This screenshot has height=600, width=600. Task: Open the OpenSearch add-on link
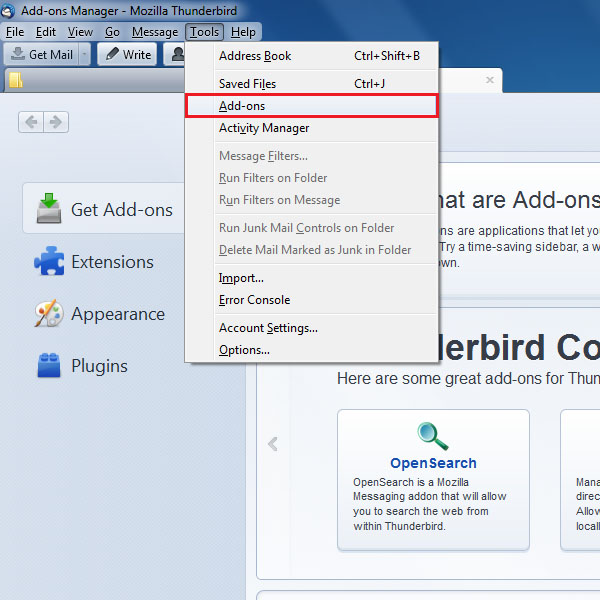[433, 463]
